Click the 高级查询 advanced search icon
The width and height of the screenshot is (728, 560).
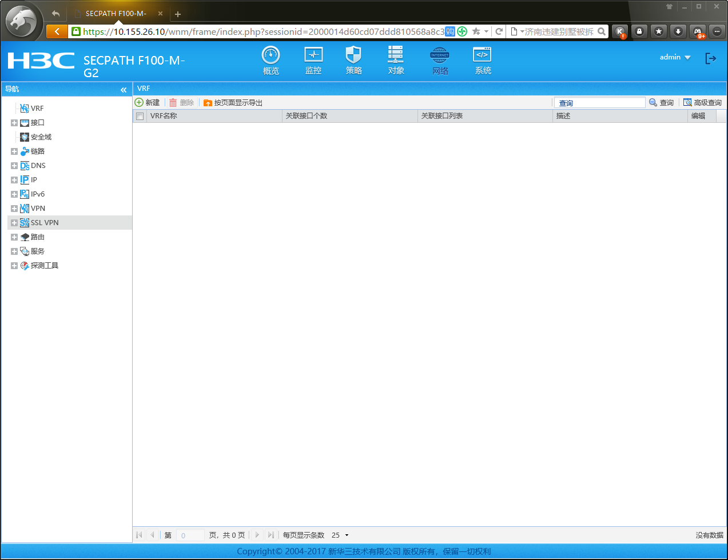(687, 102)
